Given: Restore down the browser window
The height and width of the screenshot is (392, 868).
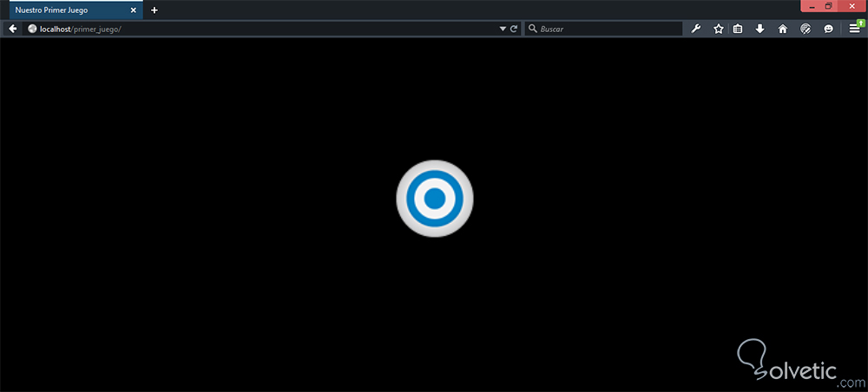Looking at the screenshot, I should pos(829,5).
